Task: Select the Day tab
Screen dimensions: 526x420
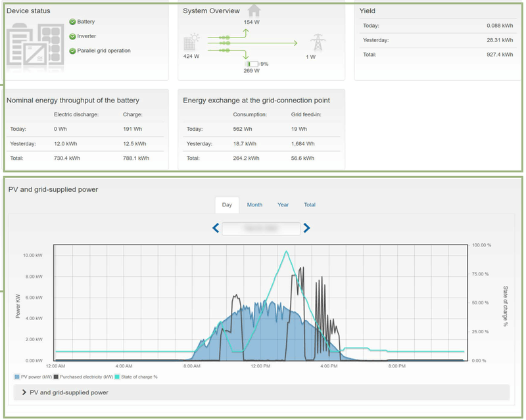Action: click(227, 204)
